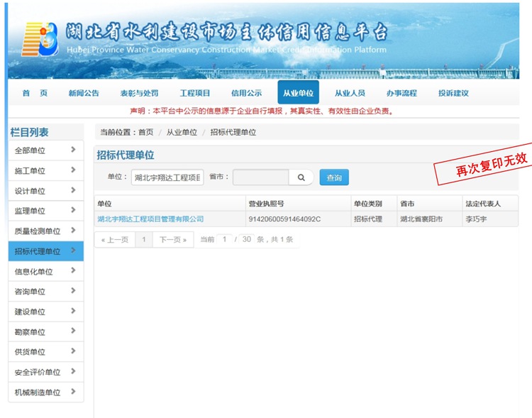Select 安全评价单位 in sidebar list
Image resolution: width=532 pixels, height=418 pixels.
(46, 372)
